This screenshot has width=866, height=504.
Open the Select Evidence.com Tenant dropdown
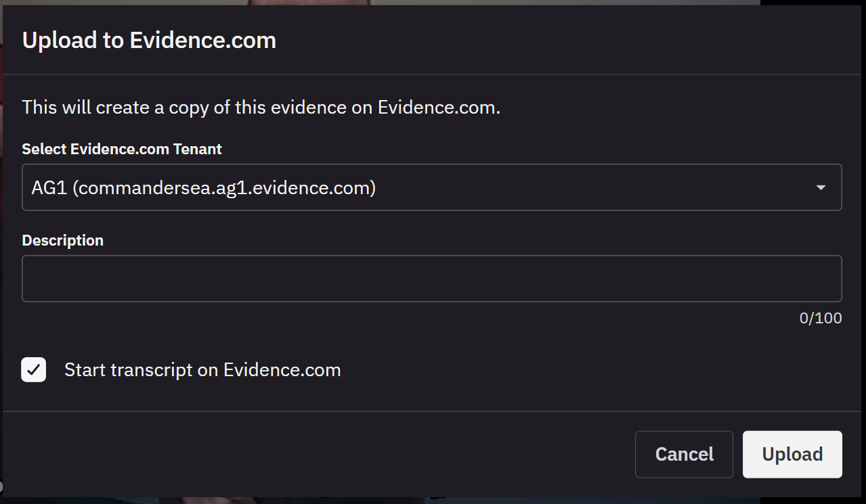point(432,187)
